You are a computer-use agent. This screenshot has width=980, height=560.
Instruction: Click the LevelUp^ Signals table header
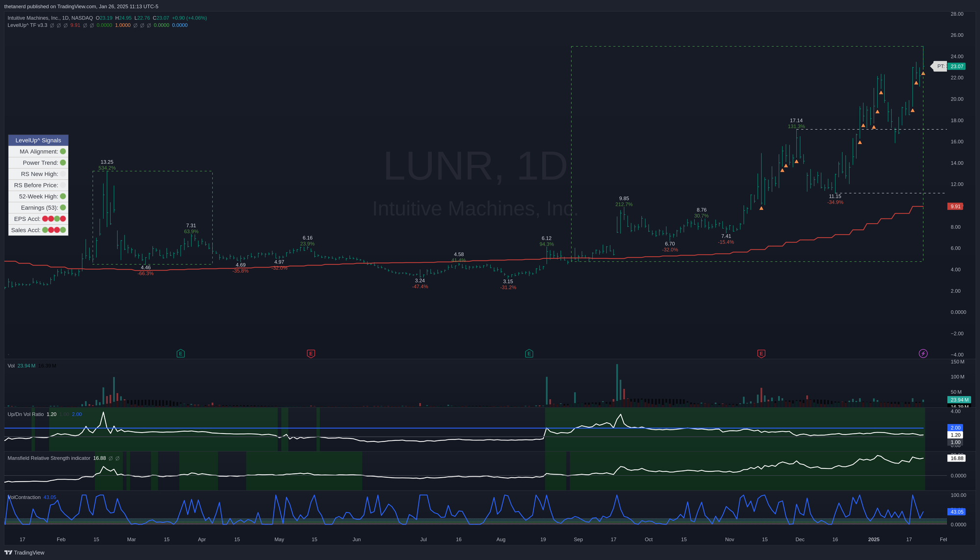[38, 140]
